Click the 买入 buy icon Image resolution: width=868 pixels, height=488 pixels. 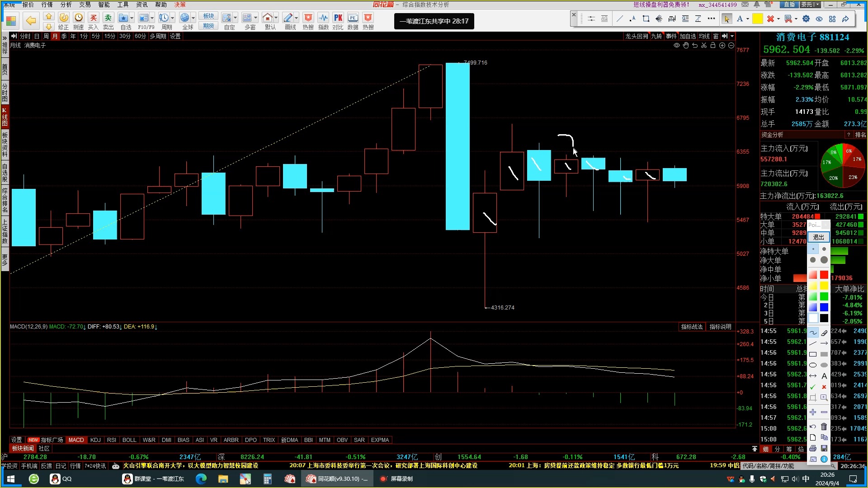[93, 21]
